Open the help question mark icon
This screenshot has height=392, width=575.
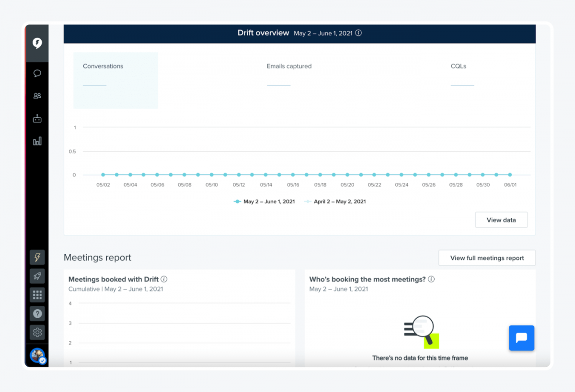37,314
